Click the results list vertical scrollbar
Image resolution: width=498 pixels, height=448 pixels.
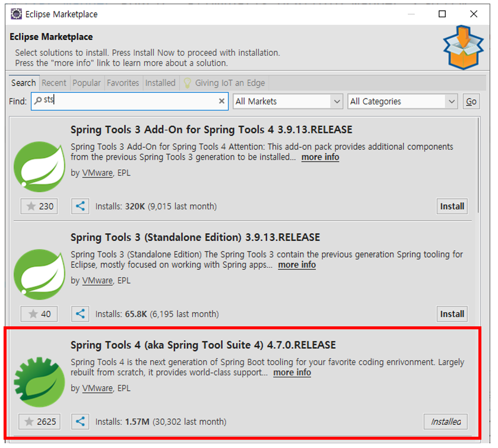click(478, 165)
